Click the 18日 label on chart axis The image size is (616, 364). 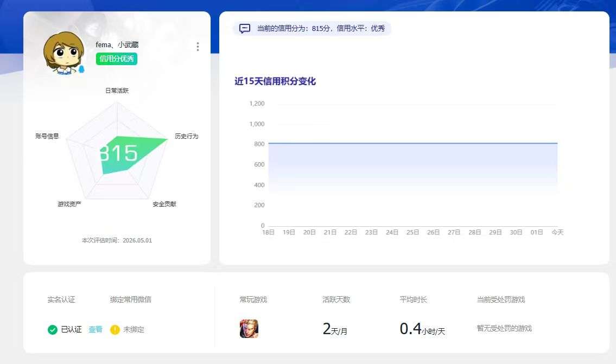pyautogui.click(x=268, y=233)
